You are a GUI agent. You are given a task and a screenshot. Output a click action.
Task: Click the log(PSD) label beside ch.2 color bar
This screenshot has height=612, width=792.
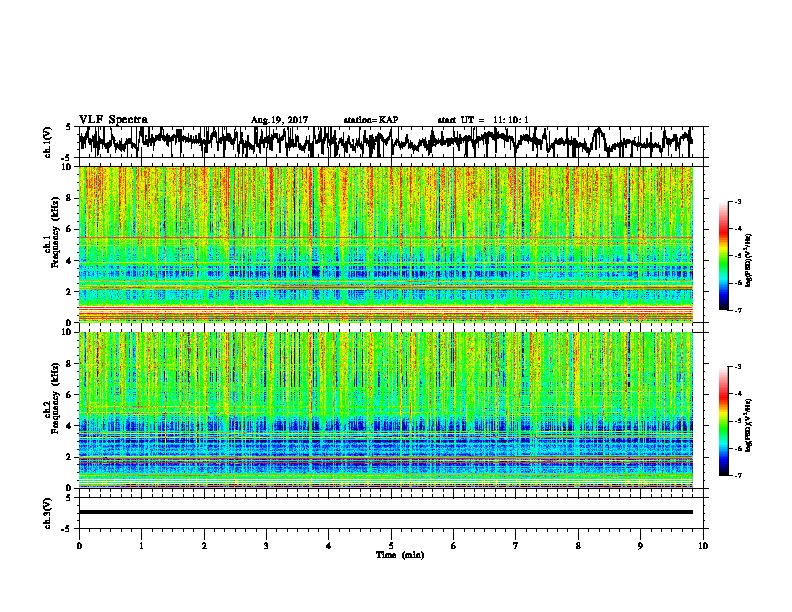(x=749, y=425)
